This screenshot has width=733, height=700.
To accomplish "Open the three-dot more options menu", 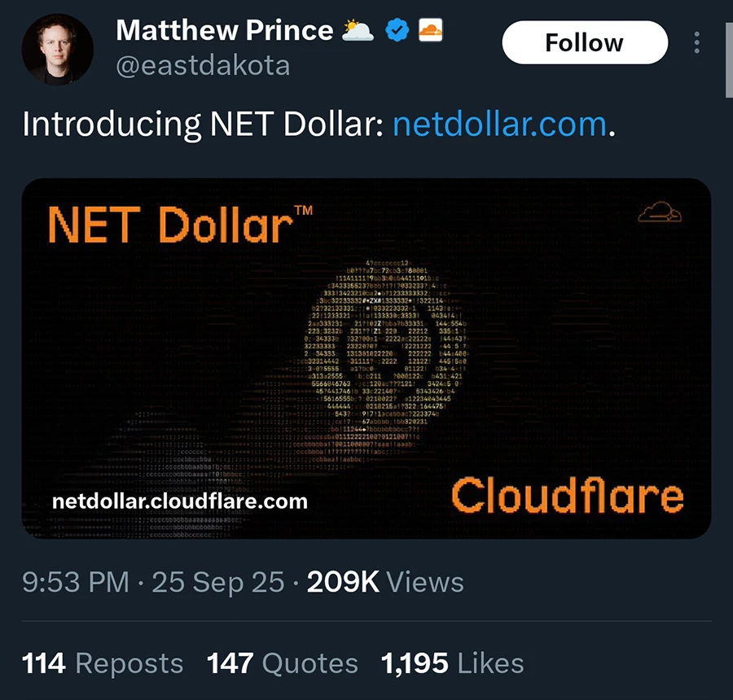I will (696, 43).
